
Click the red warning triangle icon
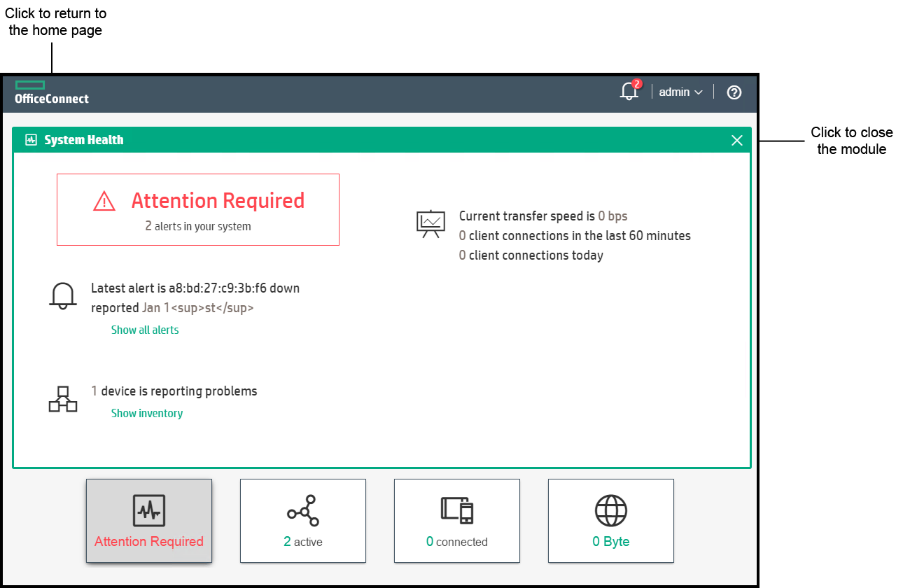pos(104,202)
